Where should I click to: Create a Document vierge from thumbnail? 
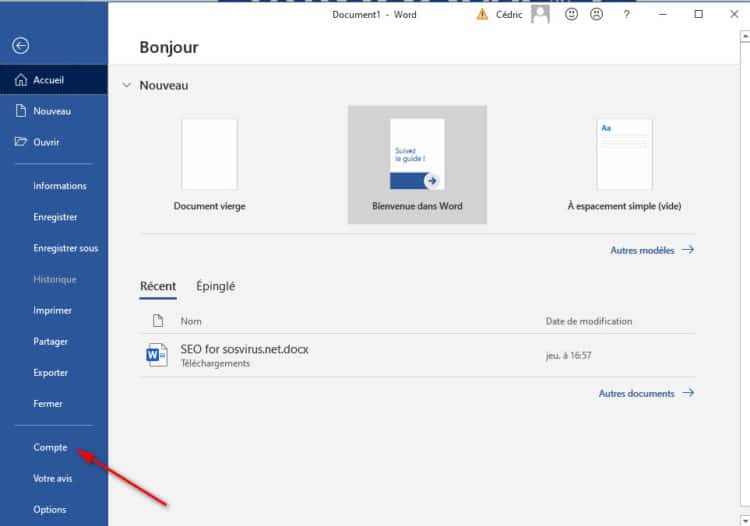coord(209,155)
